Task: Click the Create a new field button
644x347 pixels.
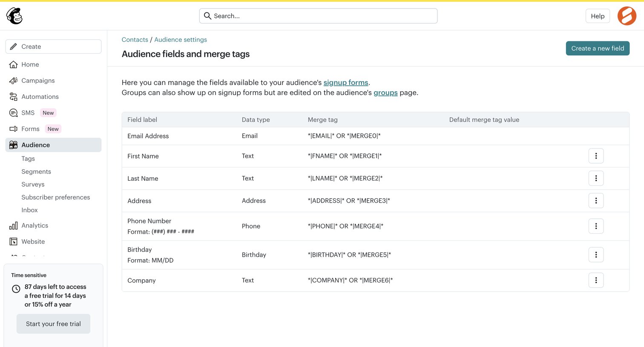Action: [598, 48]
